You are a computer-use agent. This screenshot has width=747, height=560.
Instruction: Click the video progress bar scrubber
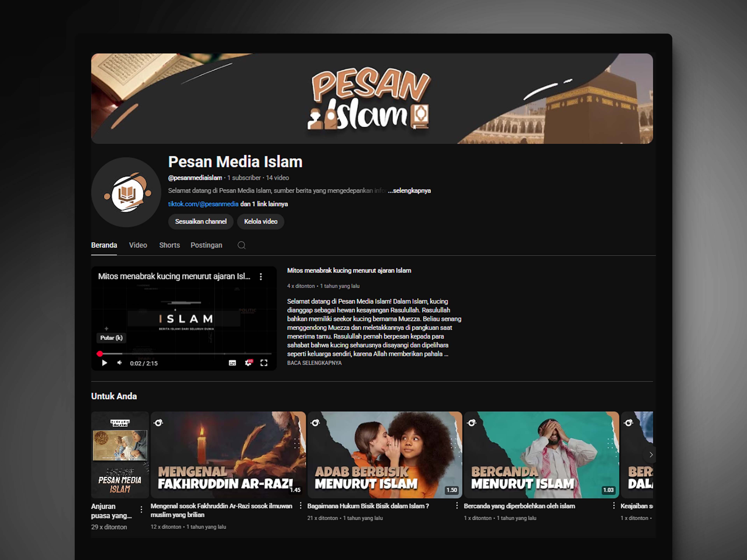(100, 353)
